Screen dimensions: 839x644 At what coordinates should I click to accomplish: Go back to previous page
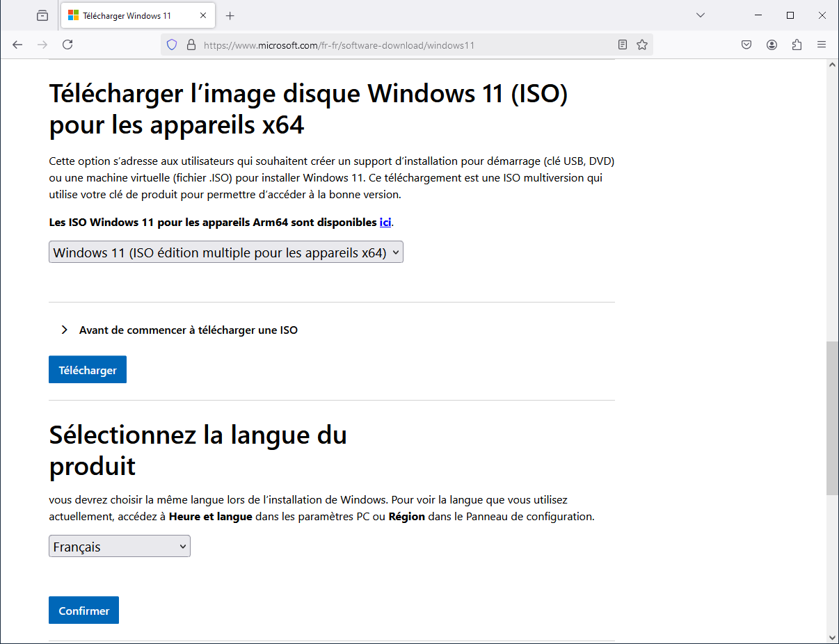tap(17, 45)
